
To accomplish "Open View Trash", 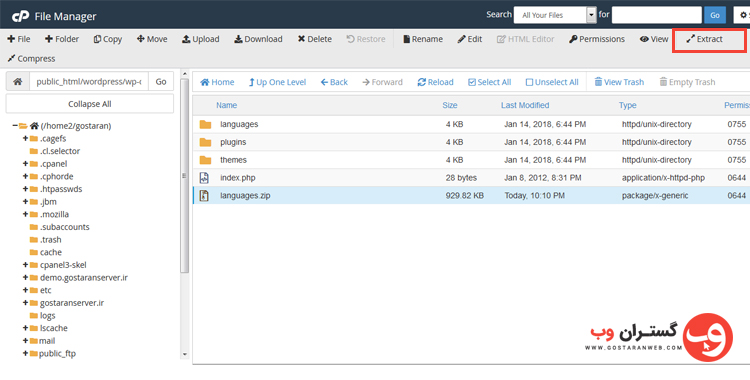I will [x=619, y=82].
